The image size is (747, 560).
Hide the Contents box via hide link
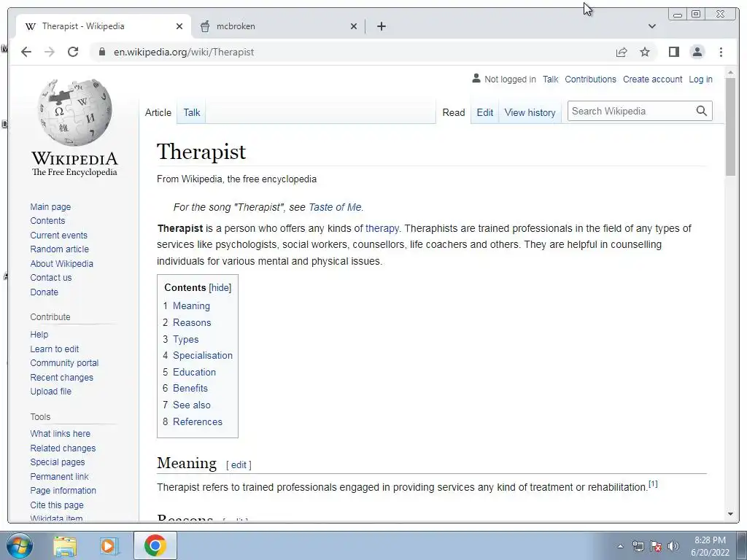(220, 287)
